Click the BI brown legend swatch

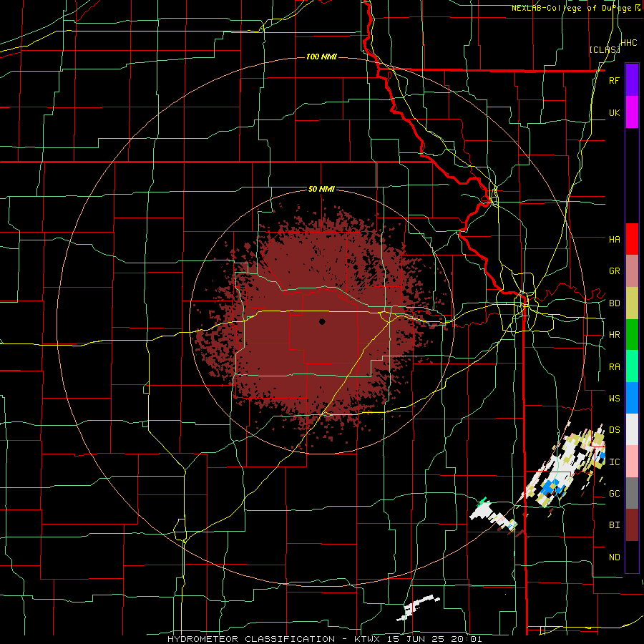632,525
